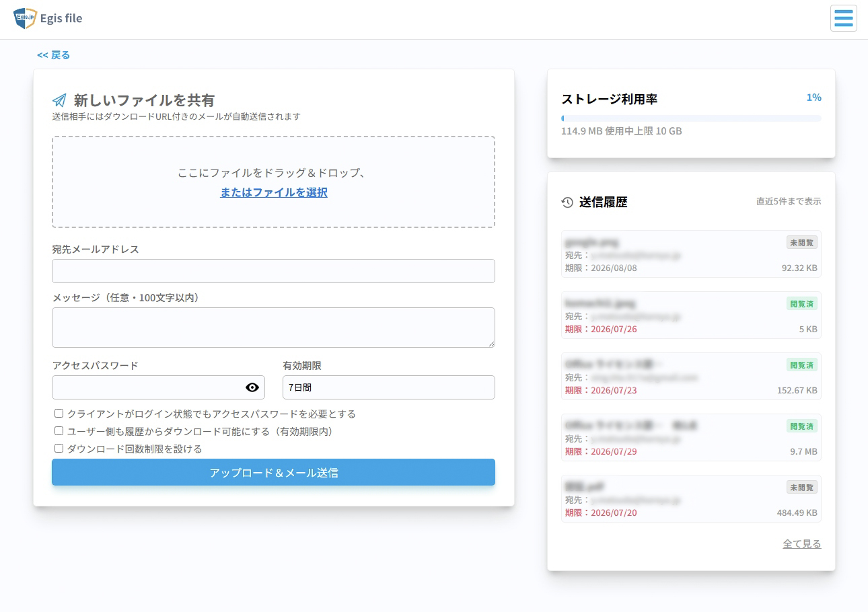Viewport: 868px width, 612px height.
Task: Click the storage usage progress bar
Action: point(691,118)
